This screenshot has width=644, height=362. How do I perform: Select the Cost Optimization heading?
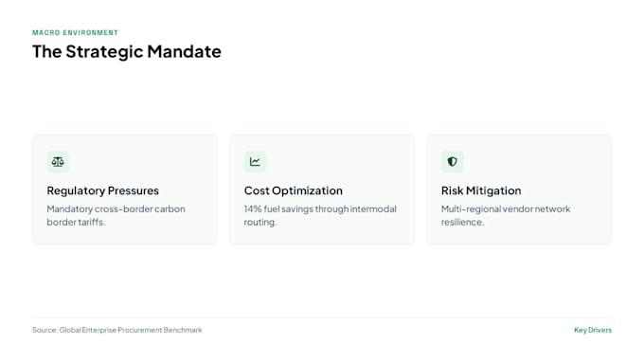(294, 190)
